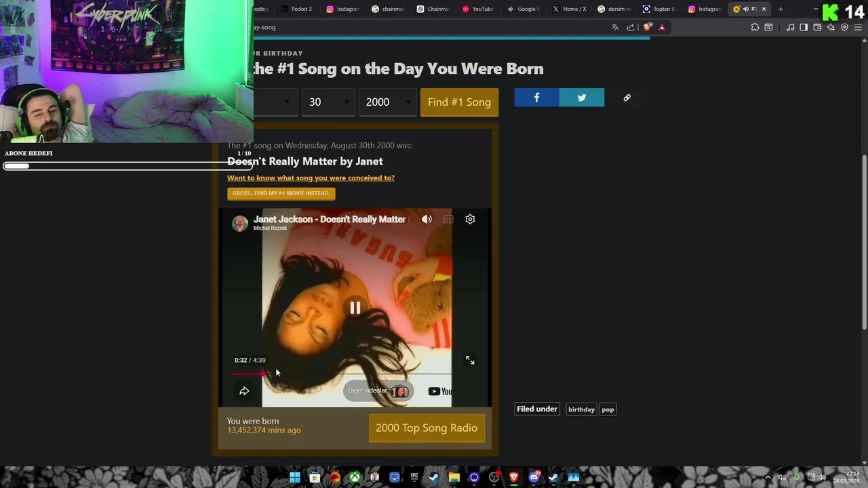This screenshot has height=488, width=868.
Task: Mute the Janet Jackson video
Action: point(427,219)
